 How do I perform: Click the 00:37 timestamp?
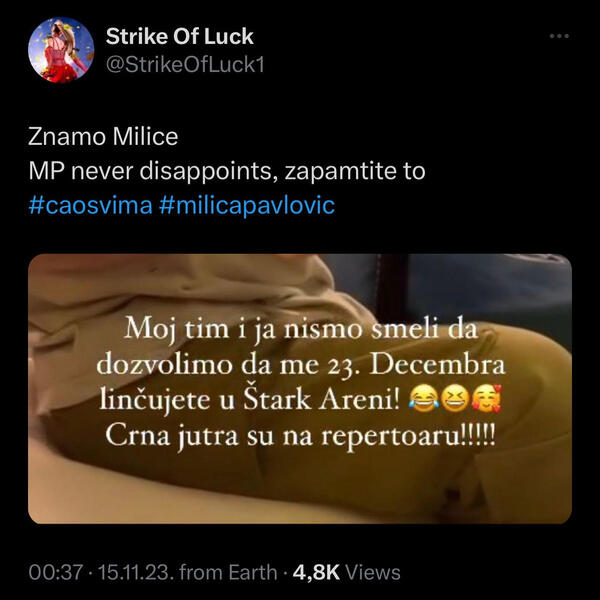pyautogui.click(x=55, y=572)
